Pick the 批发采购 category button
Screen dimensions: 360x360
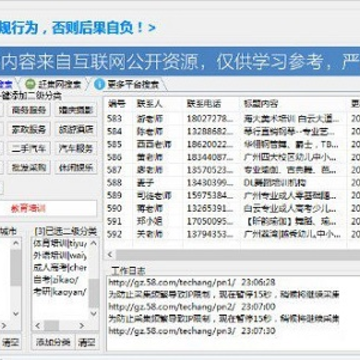tap(29, 167)
